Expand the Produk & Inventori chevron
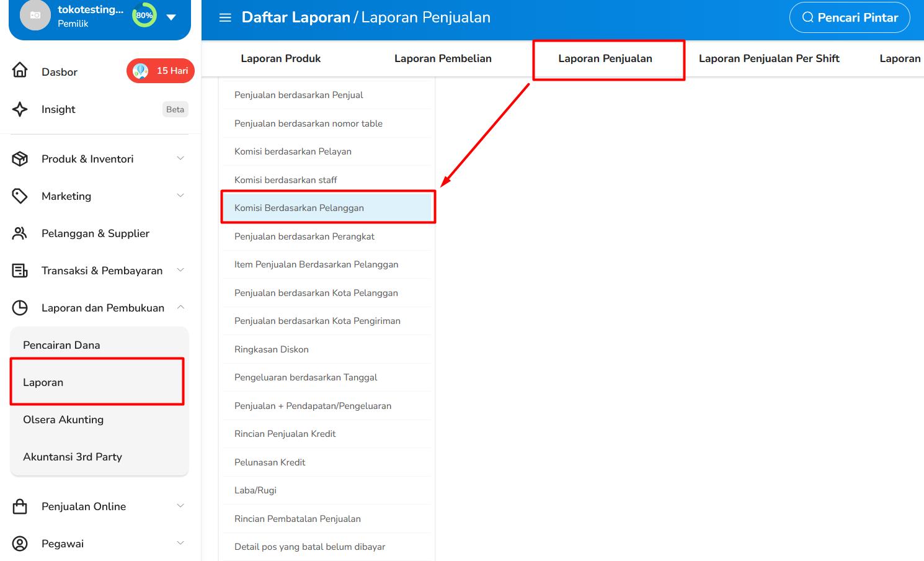The image size is (924, 561). pyautogui.click(x=180, y=158)
